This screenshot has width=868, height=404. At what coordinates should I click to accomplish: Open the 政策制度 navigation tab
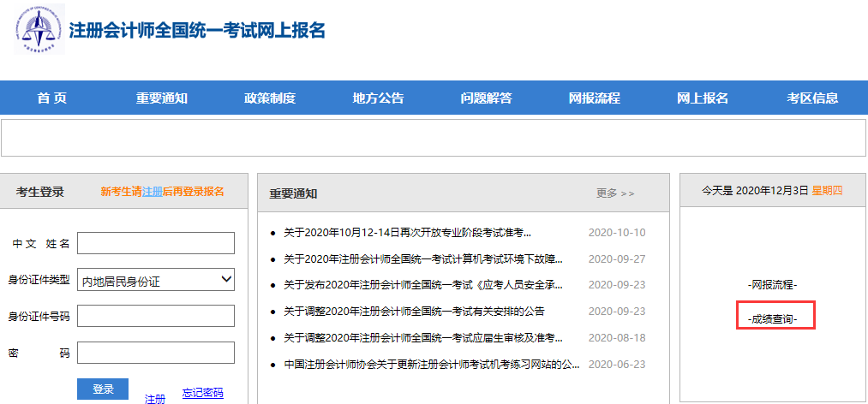(270, 98)
